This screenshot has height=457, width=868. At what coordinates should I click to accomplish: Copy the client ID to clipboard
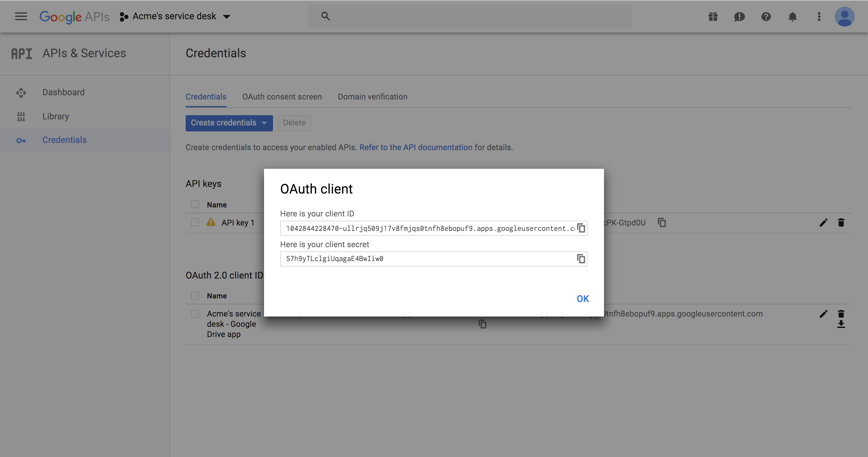[x=581, y=228]
